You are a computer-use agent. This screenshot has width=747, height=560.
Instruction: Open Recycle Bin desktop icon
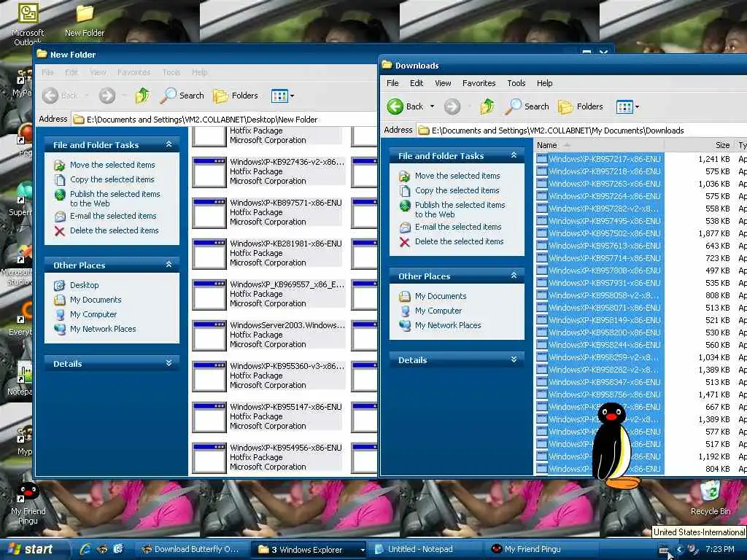(711, 499)
